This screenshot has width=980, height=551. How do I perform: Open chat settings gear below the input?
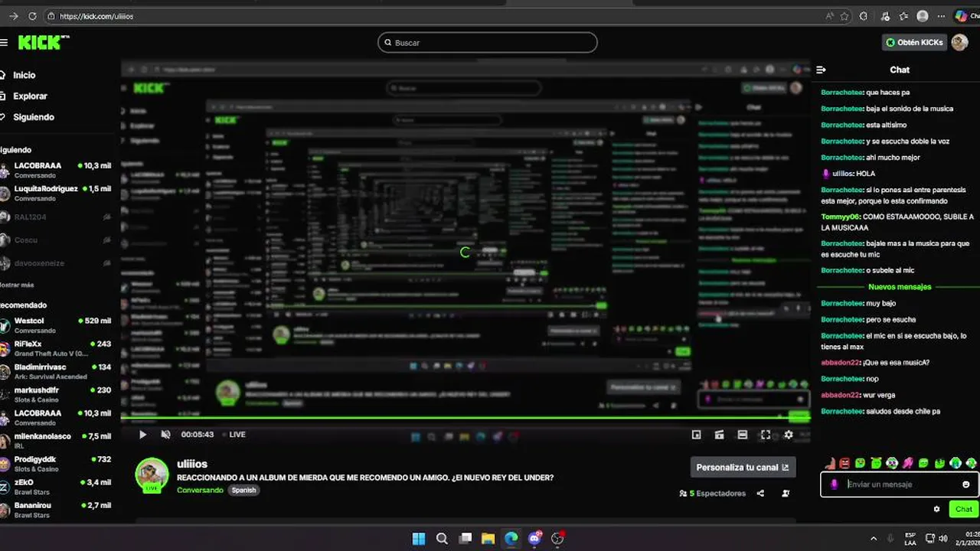click(936, 509)
